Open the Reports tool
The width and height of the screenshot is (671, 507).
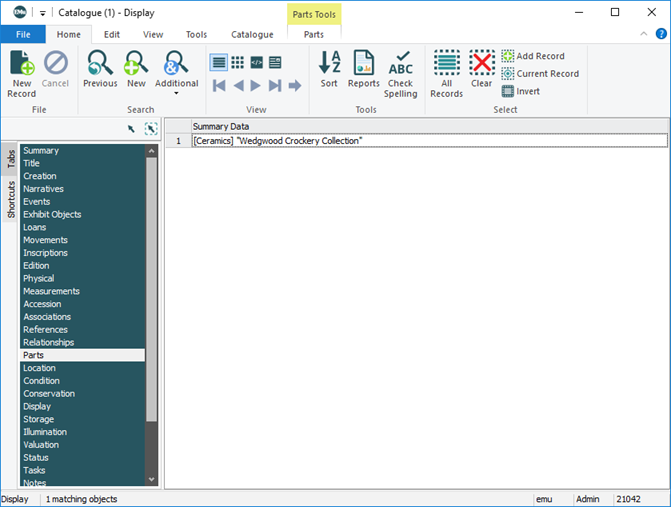(x=363, y=72)
